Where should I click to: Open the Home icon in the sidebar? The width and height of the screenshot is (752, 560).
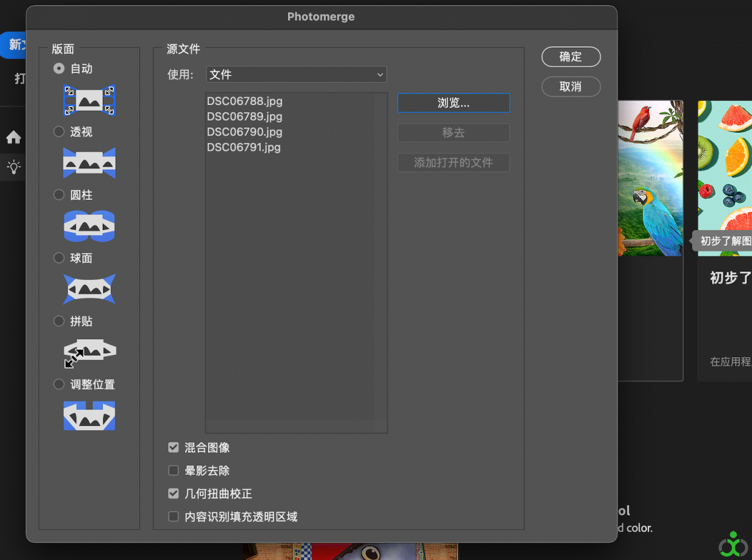tap(13, 137)
